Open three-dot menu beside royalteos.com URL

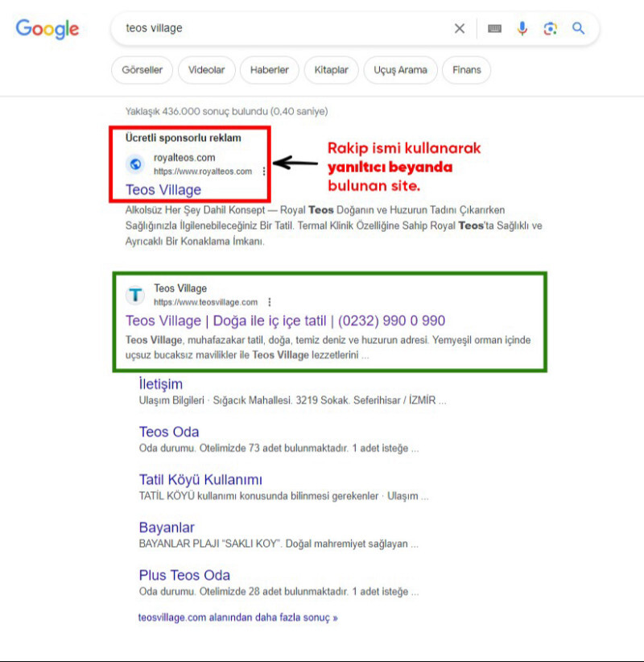click(x=264, y=171)
